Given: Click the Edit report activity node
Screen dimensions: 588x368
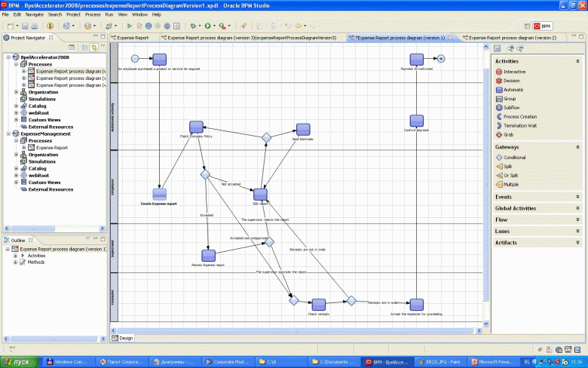Looking at the screenshot, I should coord(260,195).
